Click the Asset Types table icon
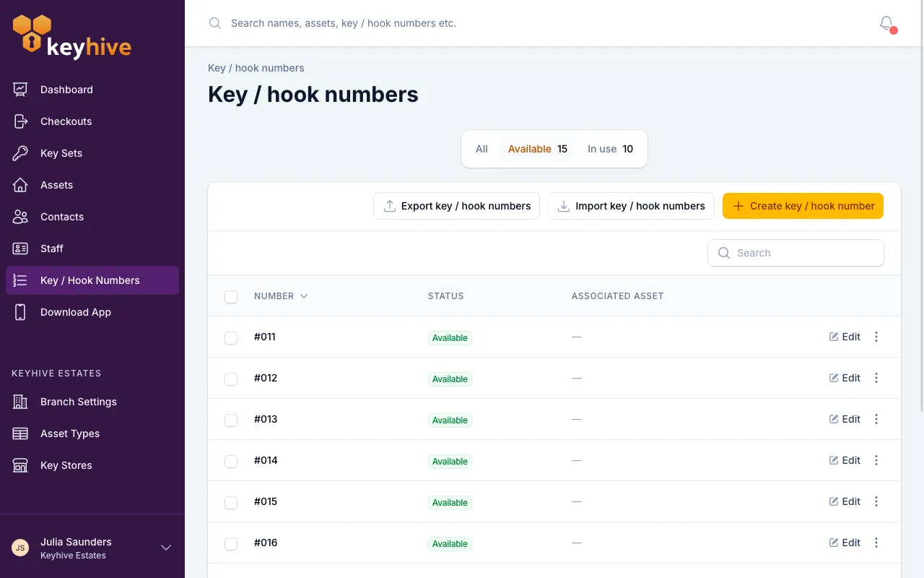The height and width of the screenshot is (578, 924). pos(20,433)
